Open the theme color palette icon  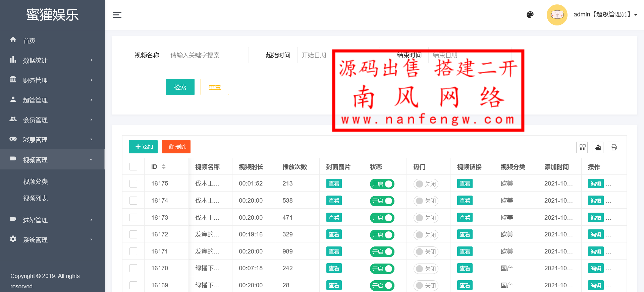(530, 15)
